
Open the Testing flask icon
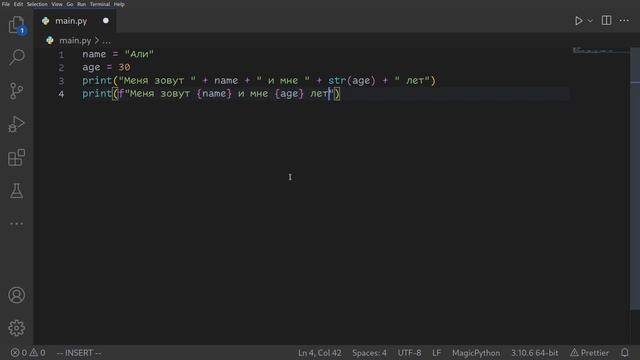tap(16, 191)
